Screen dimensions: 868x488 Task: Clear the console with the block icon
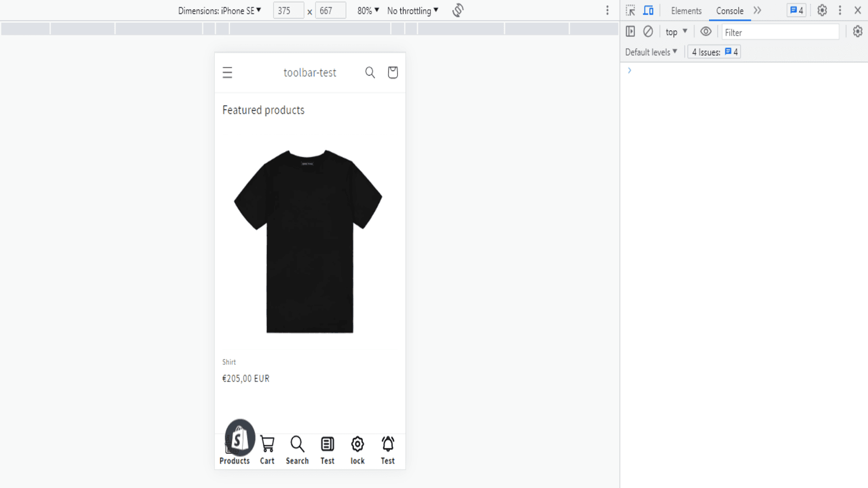(x=648, y=31)
